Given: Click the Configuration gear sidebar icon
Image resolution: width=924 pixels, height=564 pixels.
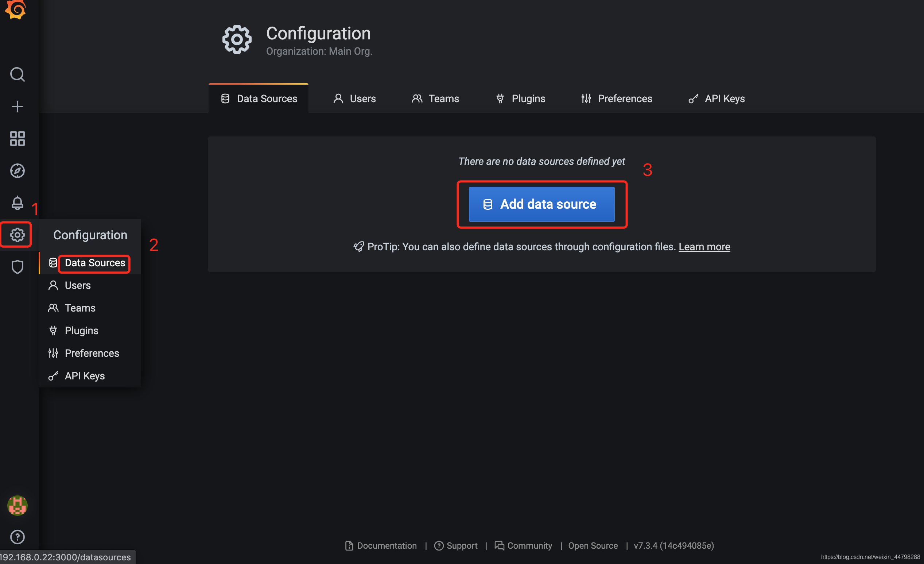Looking at the screenshot, I should pyautogui.click(x=17, y=235).
